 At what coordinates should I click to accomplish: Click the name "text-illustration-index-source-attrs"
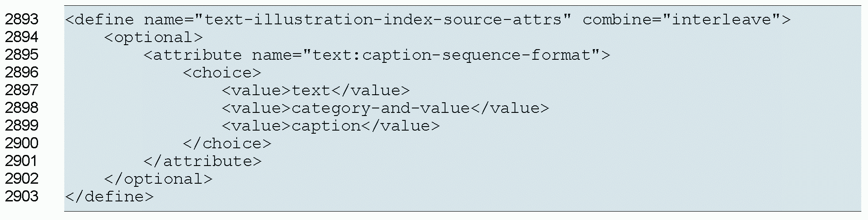coord(383,20)
